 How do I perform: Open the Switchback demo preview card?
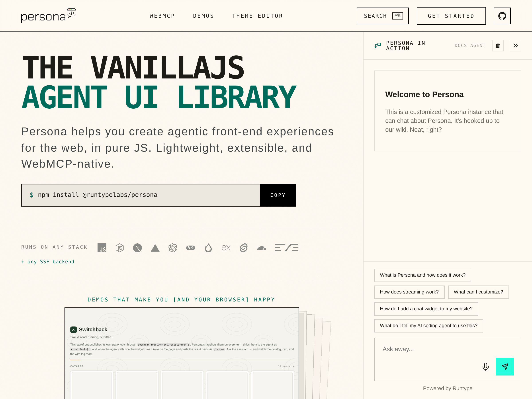pyautogui.click(x=182, y=353)
